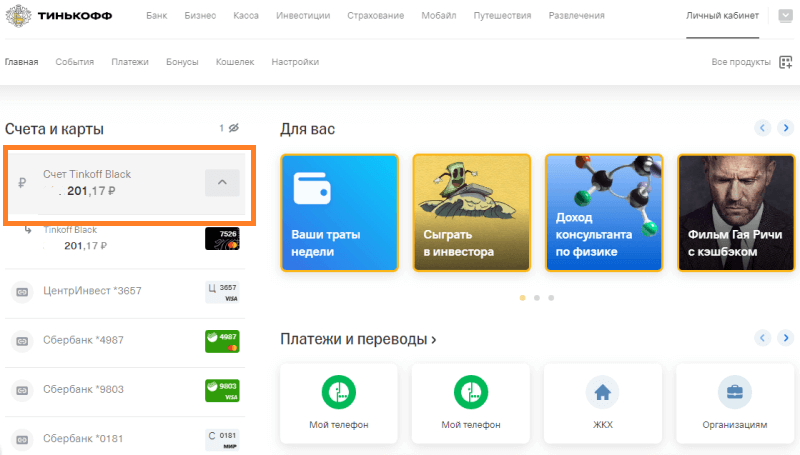
Task: Select the Счет Tinkoff Black account title
Action: pos(87,174)
